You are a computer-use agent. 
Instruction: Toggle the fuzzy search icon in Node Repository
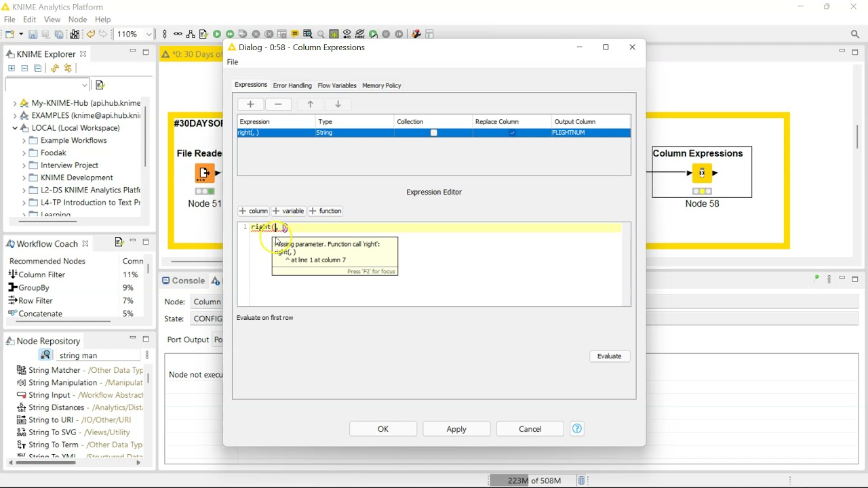pos(45,355)
